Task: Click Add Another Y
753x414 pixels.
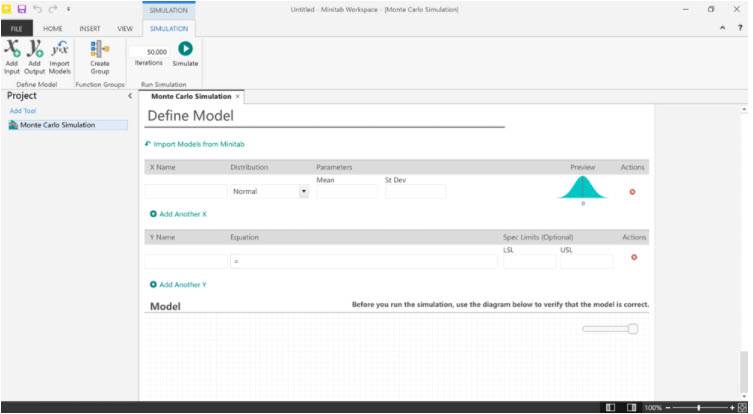Action: tap(178, 285)
